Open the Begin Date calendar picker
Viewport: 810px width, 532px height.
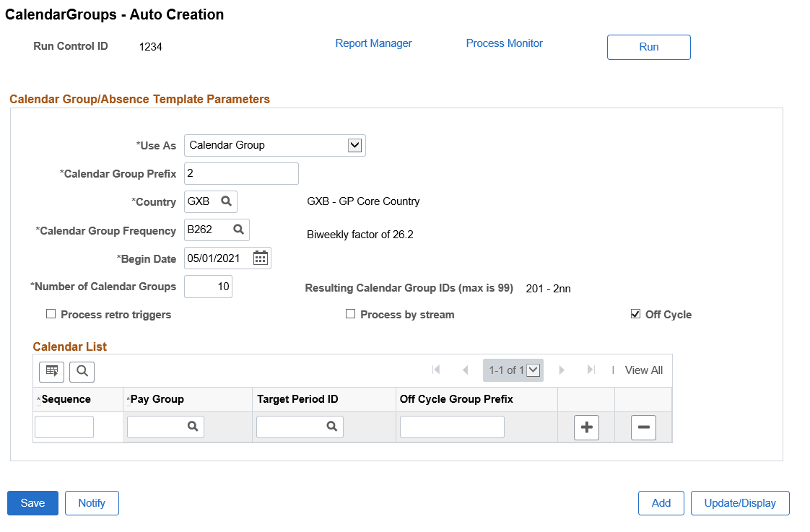(x=260, y=258)
